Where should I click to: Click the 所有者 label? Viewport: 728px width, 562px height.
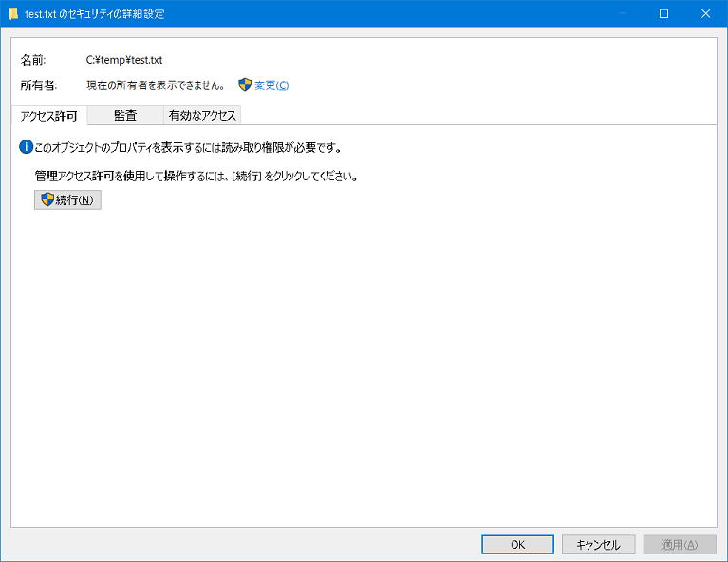(x=39, y=85)
